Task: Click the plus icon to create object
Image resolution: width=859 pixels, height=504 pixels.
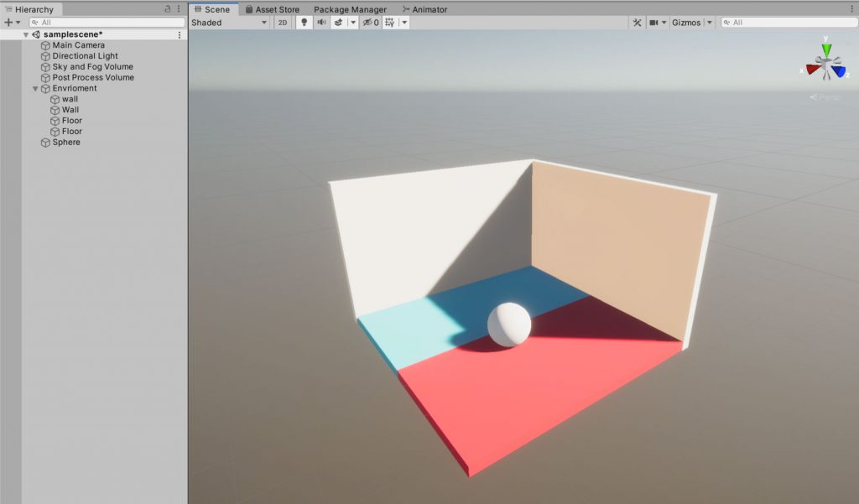Action: (8, 23)
